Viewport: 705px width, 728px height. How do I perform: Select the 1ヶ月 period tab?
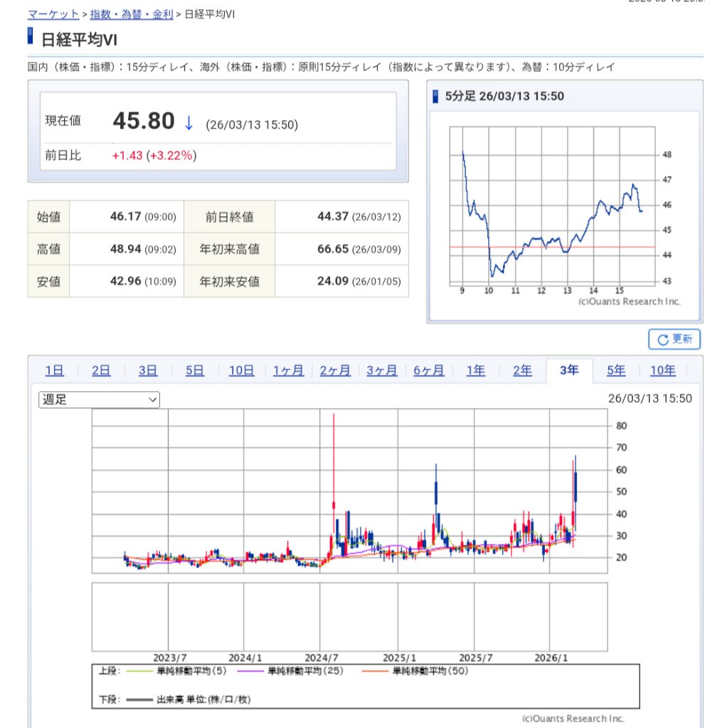pyautogui.click(x=288, y=370)
